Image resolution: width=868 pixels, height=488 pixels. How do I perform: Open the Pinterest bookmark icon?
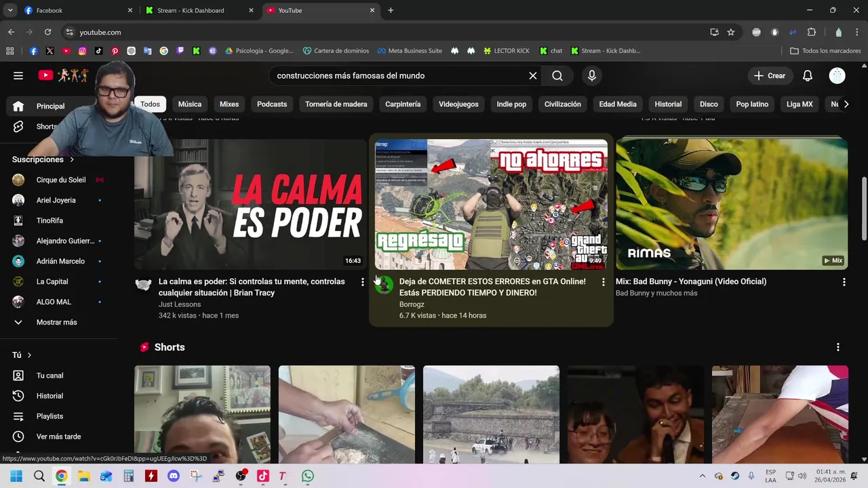[x=115, y=51]
